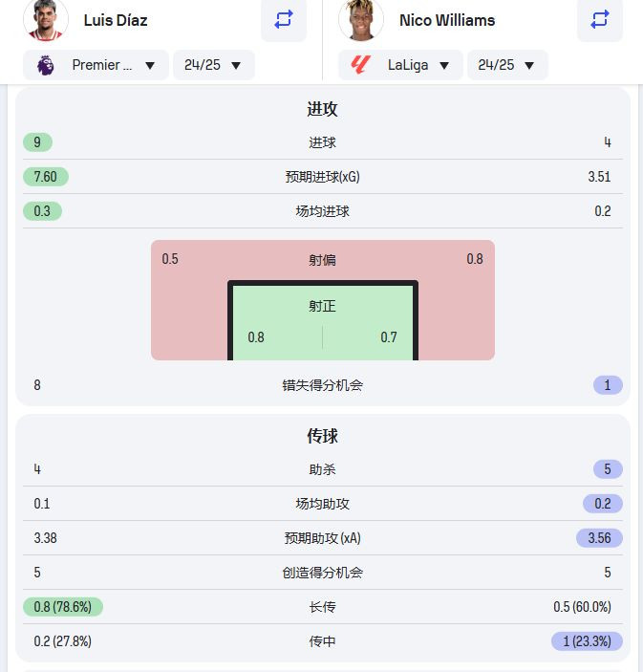Image resolution: width=643 pixels, height=672 pixels.
Task: Click the green 0.8 (78.6%) long pass badge
Action: (x=63, y=607)
